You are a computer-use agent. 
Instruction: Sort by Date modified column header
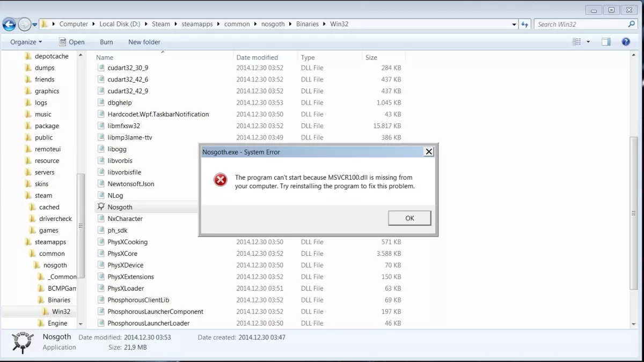tap(257, 57)
